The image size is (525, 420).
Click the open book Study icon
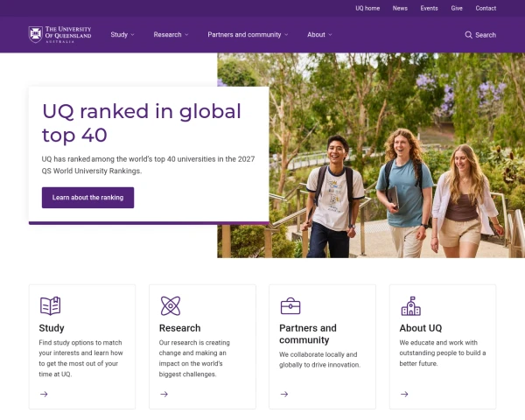point(50,305)
